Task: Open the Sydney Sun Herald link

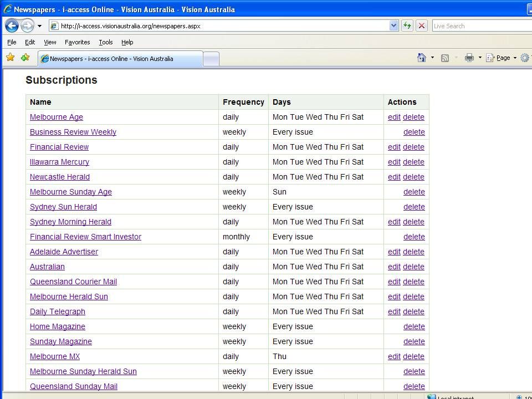Action: point(63,207)
